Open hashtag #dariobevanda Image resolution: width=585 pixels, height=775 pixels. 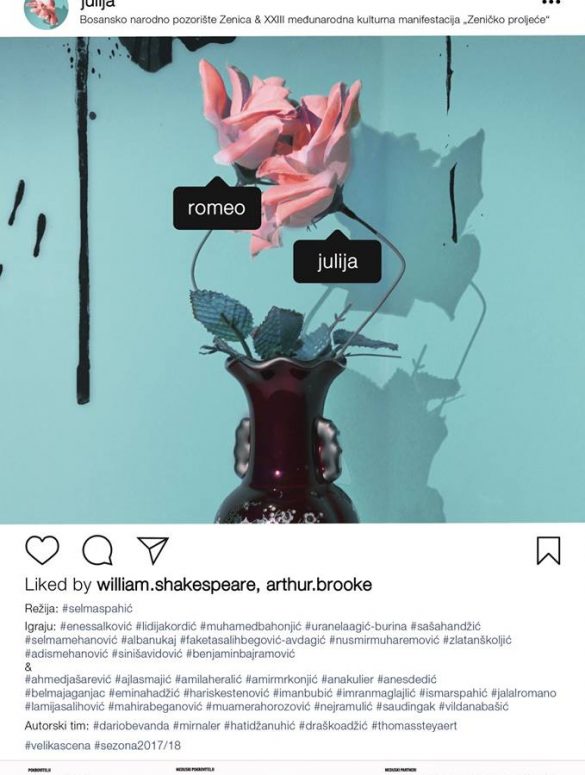131,726
